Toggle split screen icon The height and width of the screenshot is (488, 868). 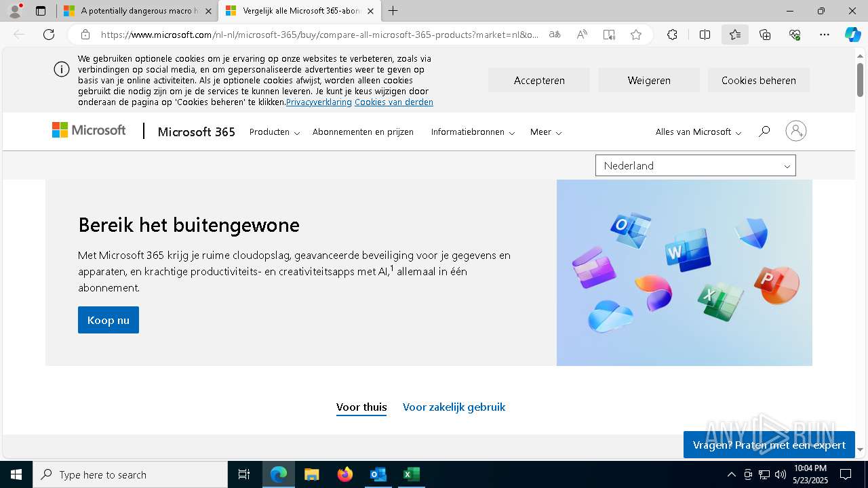point(705,35)
